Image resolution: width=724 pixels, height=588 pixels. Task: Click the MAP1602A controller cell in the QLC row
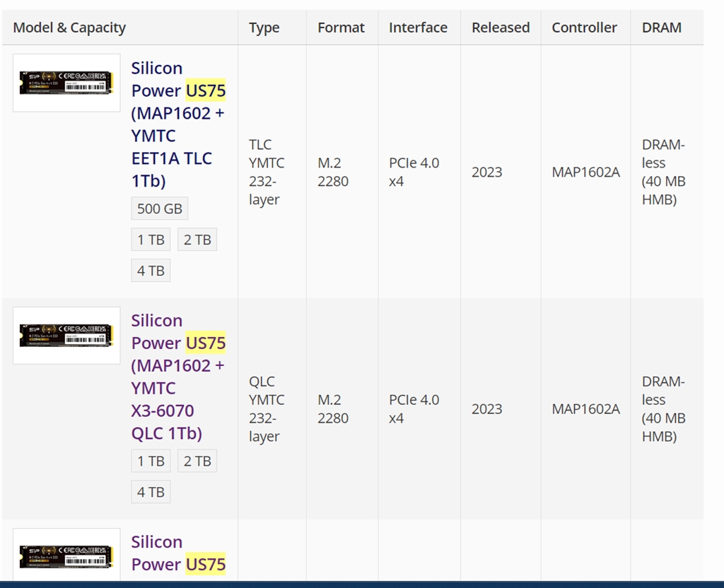(585, 409)
